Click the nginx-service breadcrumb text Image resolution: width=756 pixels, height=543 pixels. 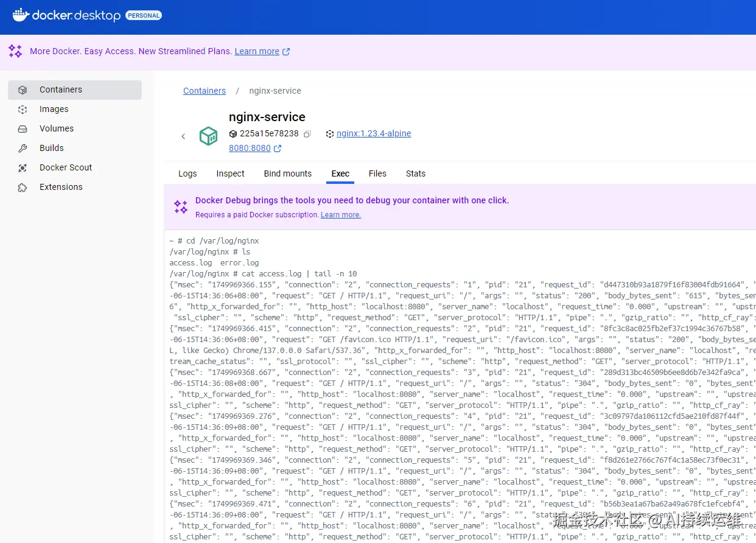point(275,91)
